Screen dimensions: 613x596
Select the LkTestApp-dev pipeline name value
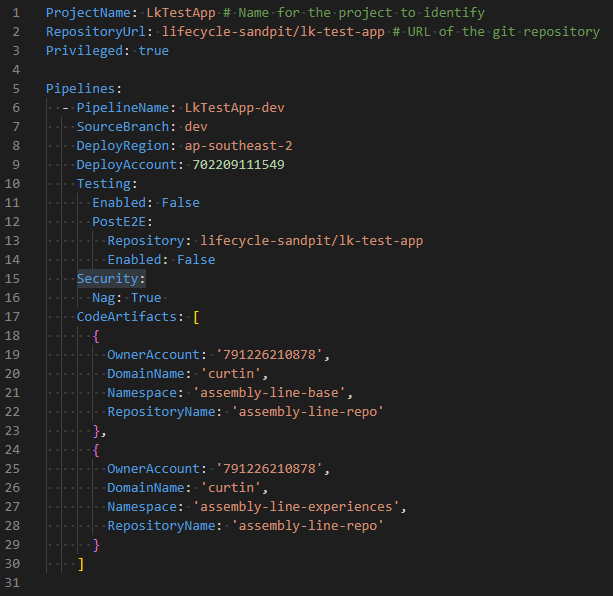click(235, 108)
